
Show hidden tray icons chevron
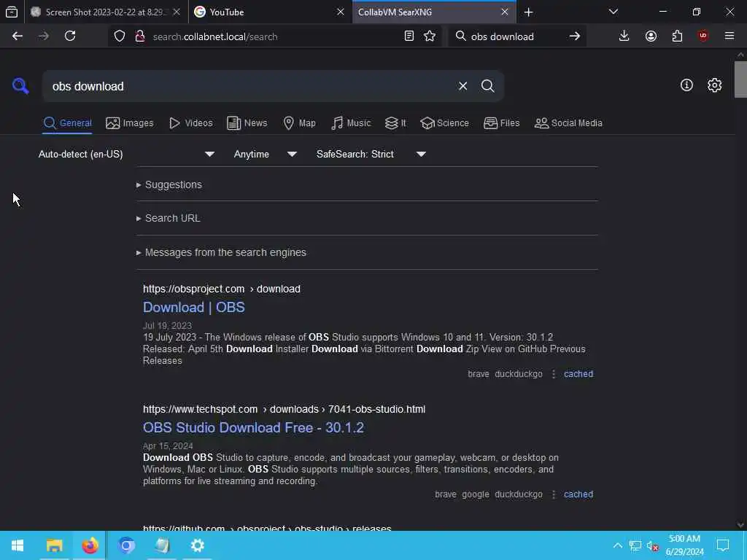click(617, 545)
